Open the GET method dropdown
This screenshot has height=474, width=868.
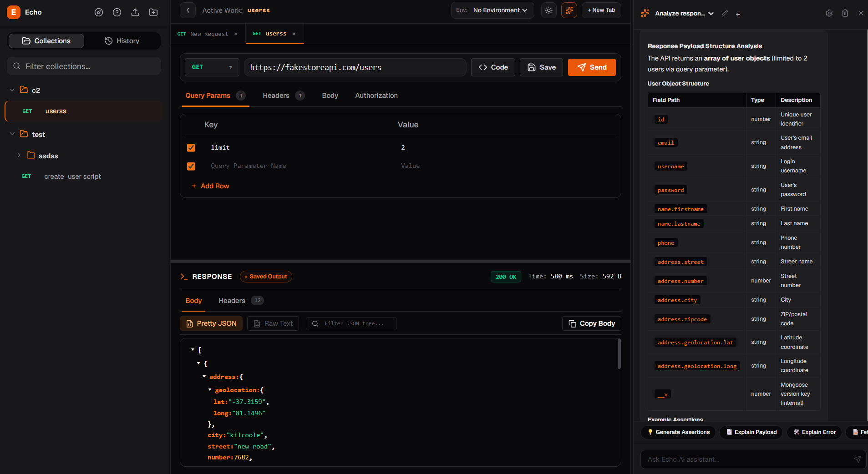pyautogui.click(x=212, y=67)
